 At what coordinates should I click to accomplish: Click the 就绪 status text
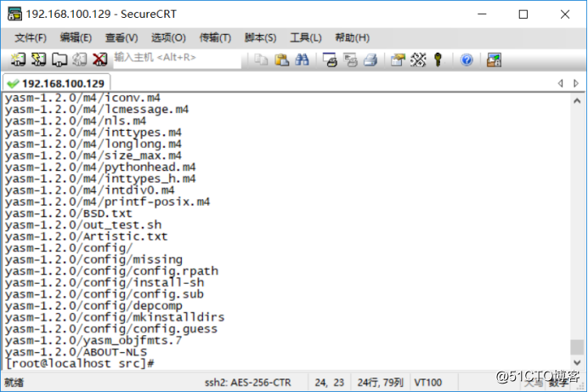tap(14, 383)
